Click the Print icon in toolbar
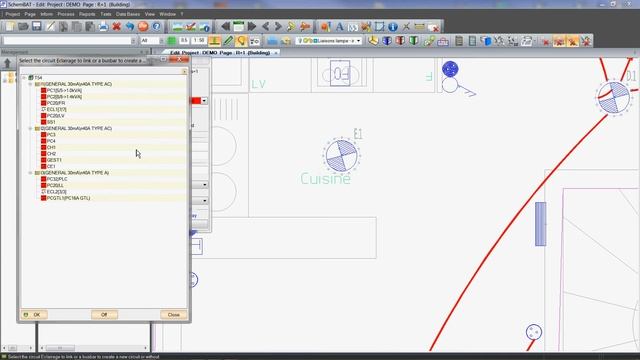The height and width of the screenshot is (360, 640). pyautogui.click(x=103, y=27)
